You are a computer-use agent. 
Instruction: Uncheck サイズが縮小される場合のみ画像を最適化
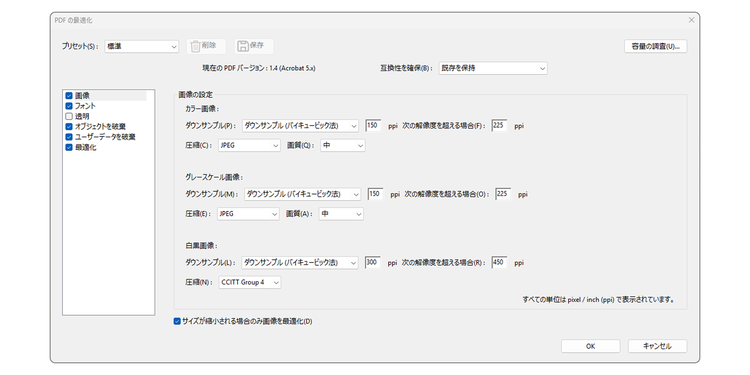pos(176,321)
